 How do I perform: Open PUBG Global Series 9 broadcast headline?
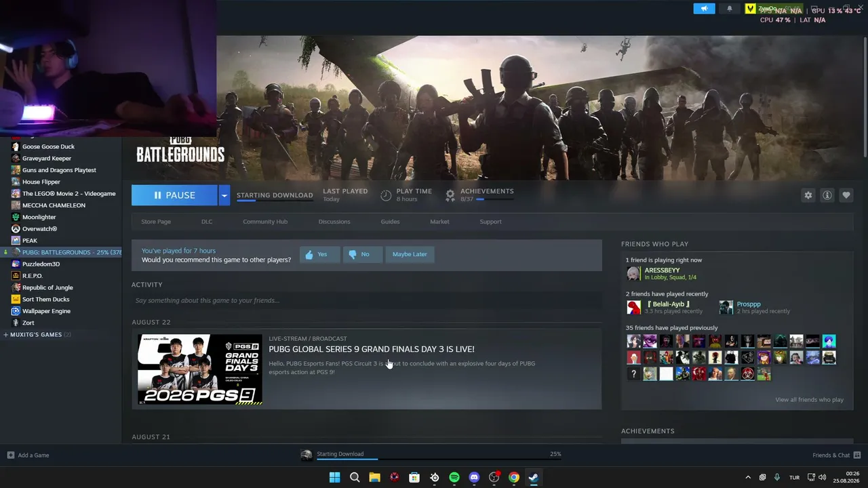[x=372, y=349]
